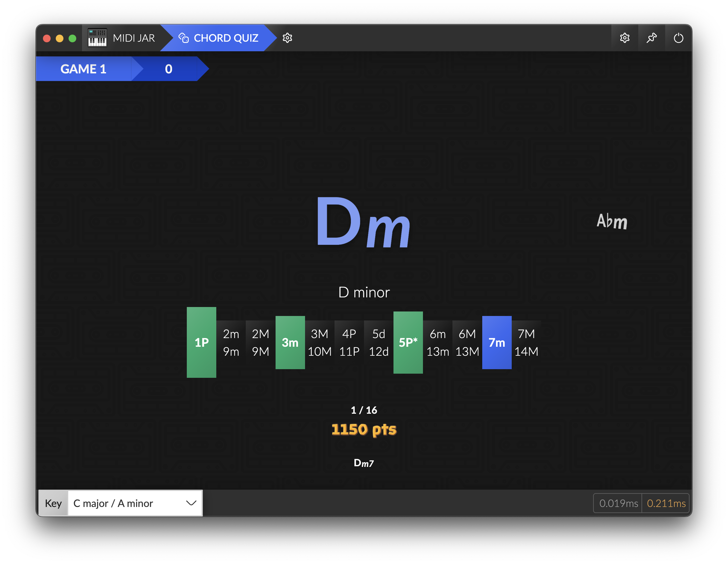Click the MIDI Jar keyboard logo
Screen dimensions: 728x564
click(97, 38)
